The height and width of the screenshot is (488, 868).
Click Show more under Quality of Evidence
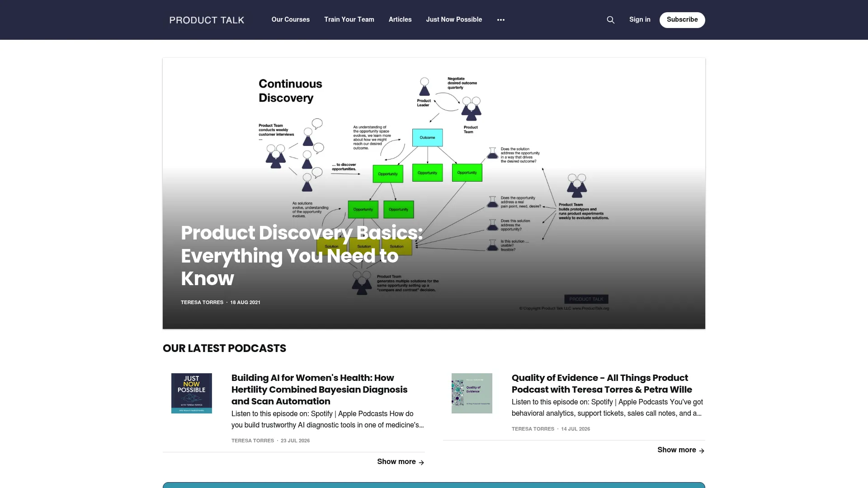point(681,450)
